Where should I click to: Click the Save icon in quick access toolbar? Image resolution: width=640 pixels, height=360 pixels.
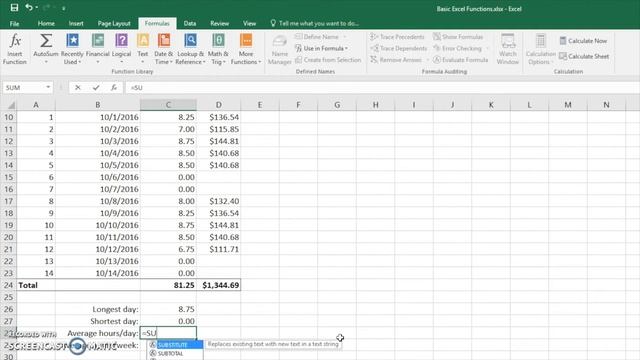[14, 8]
